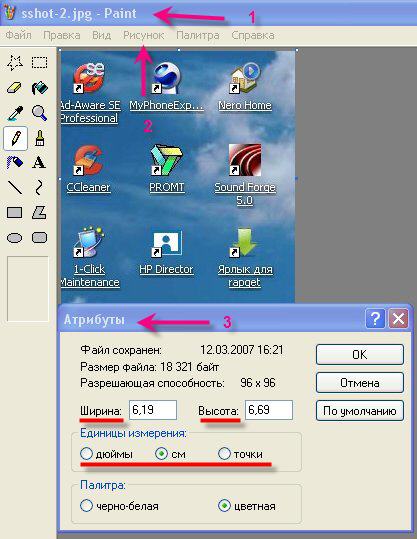Choose the Magnifier tool
This screenshot has height=539, width=417.
(x=40, y=113)
